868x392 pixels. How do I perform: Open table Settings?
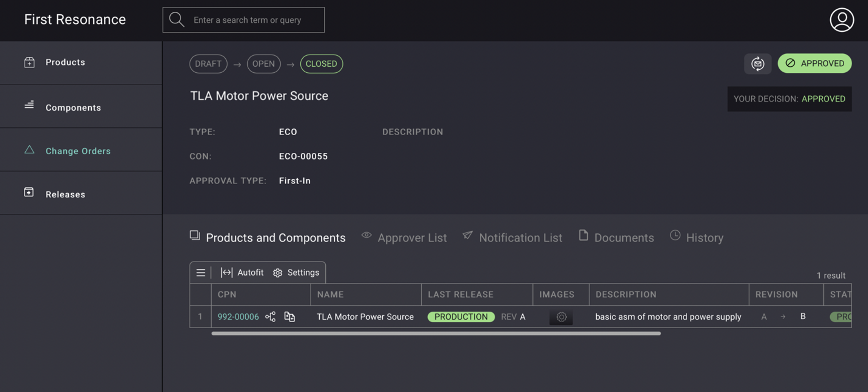coord(296,273)
